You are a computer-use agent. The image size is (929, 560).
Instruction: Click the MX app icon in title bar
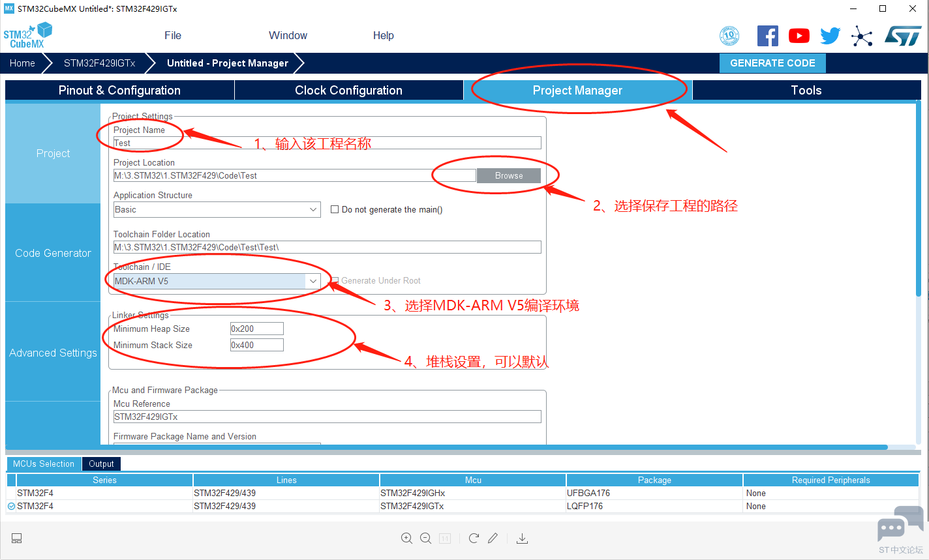point(9,8)
